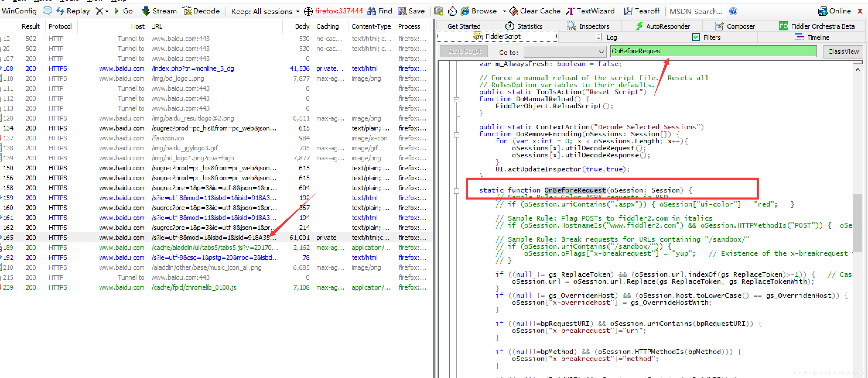Click the camera screenshot icon
The width and height of the screenshot is (868, 378).
[x=438, y=11]
